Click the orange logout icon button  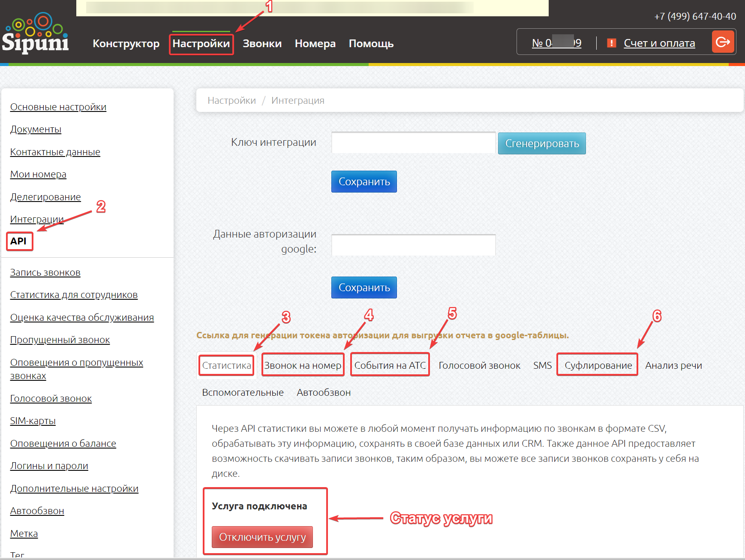click(723, 42)
